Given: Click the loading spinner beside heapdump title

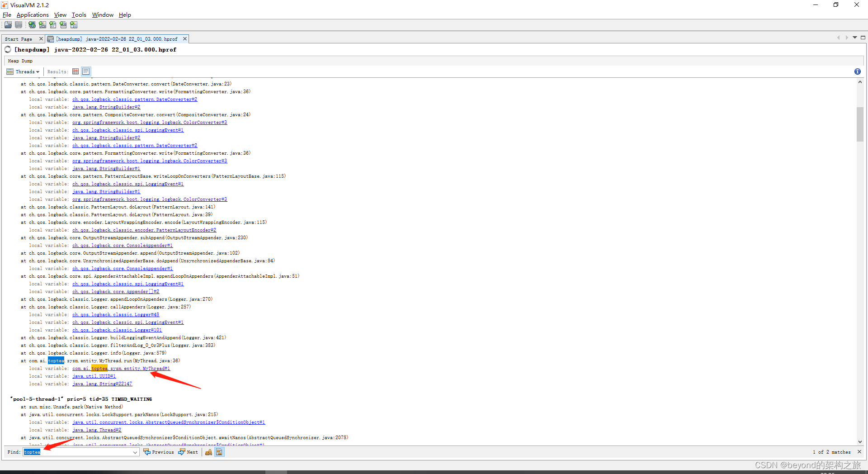Looking at the screenshot, I should (x=8, y=49).
